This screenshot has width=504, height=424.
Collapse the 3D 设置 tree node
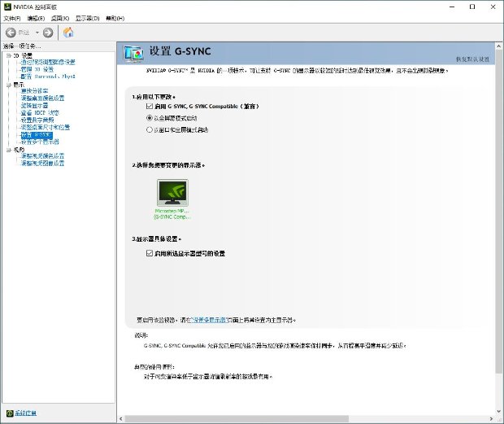click(x=9, y=55)
